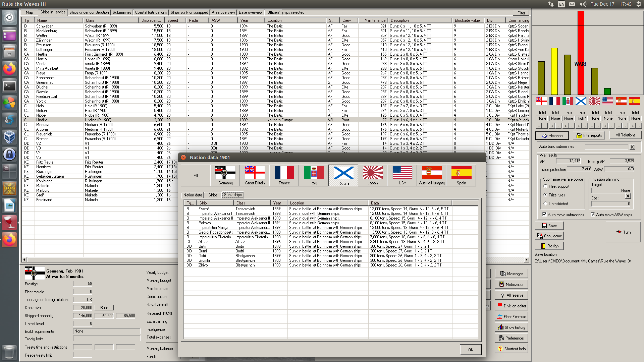This screenshot has height=362, width=644.
Task: Uncheck Auto move submarines
Action: (x=544, y=215)
